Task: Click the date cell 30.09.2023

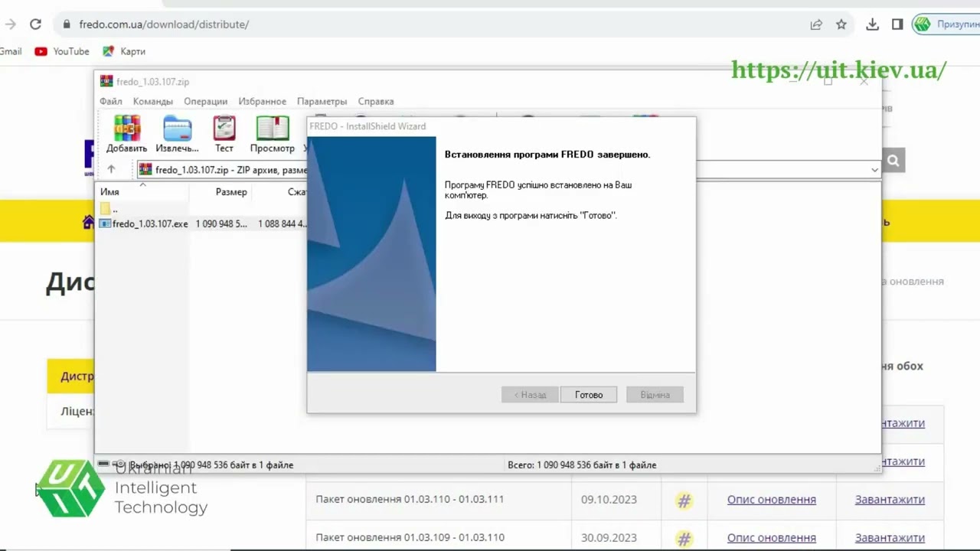Action: point(609,538)
